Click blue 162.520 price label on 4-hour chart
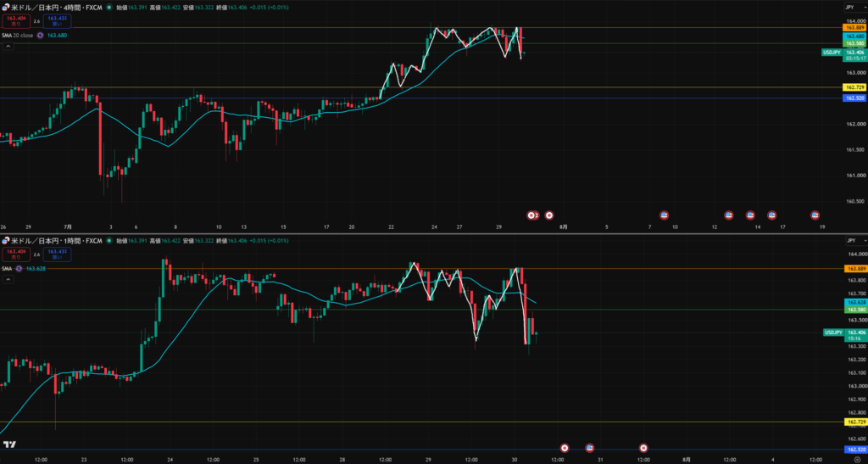Viewport: 868px width, 464px height. tap(853, 98)
